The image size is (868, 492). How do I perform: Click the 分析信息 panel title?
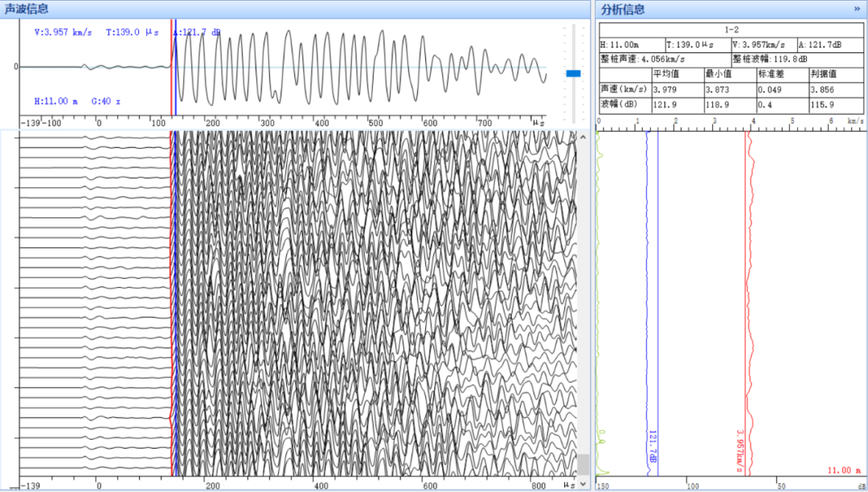[623, 10]
